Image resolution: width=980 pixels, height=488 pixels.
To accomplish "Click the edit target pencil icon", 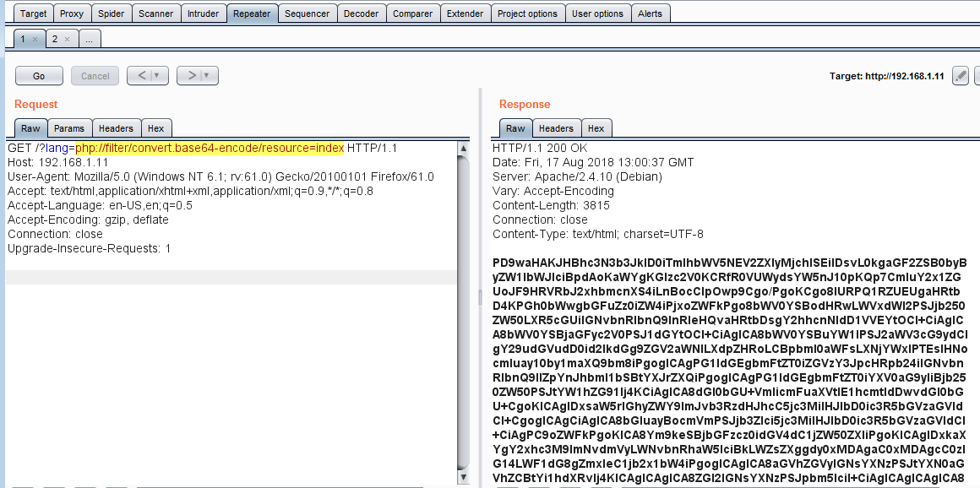I will (x=961, y=76).
